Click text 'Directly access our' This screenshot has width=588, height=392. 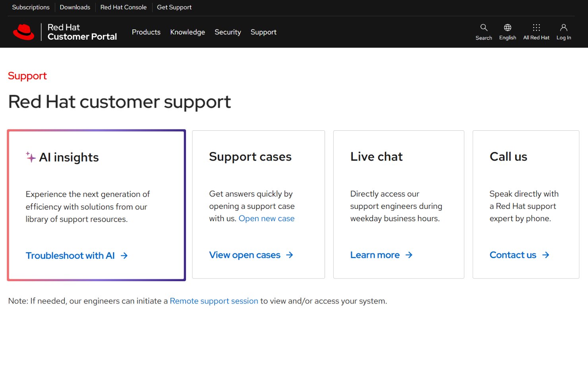coord(385,194)
